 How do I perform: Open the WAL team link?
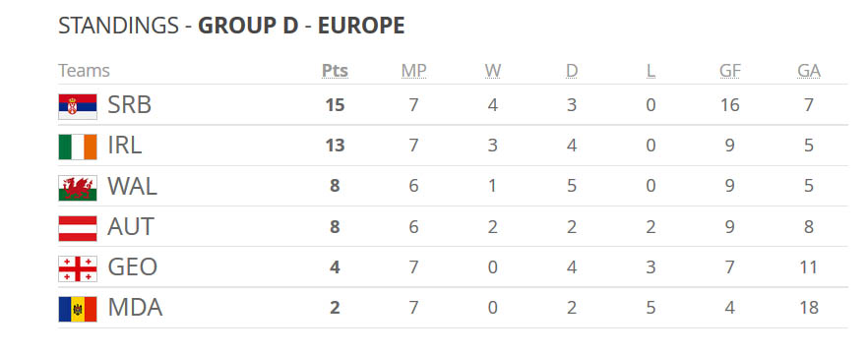click(132, 187)
